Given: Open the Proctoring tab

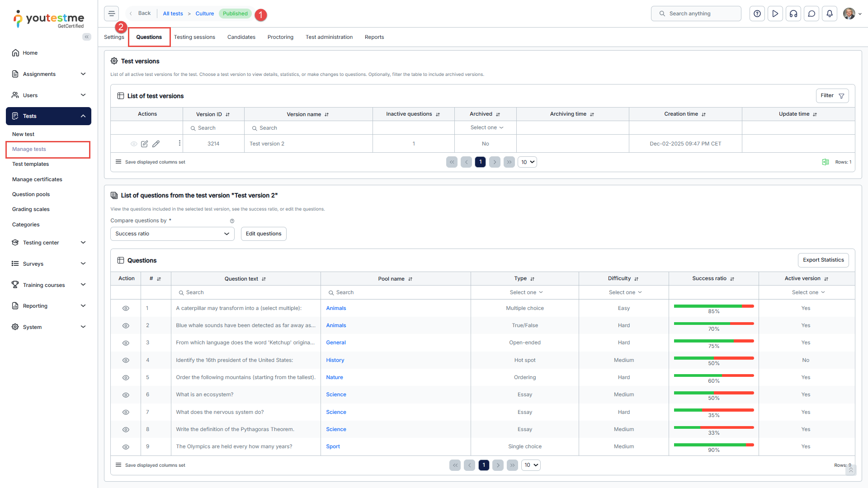Looking at the screenshot, I should pos(280,37).
